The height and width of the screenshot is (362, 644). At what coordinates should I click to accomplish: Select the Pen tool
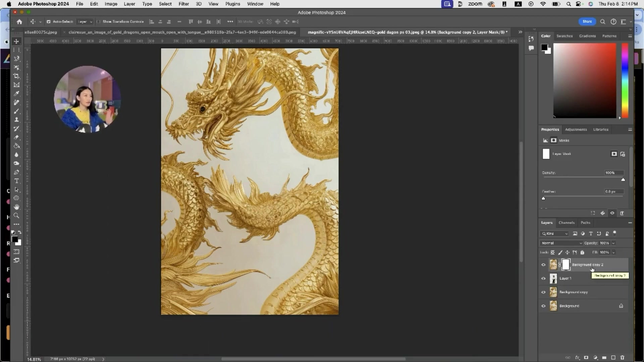tap(16, 172)
